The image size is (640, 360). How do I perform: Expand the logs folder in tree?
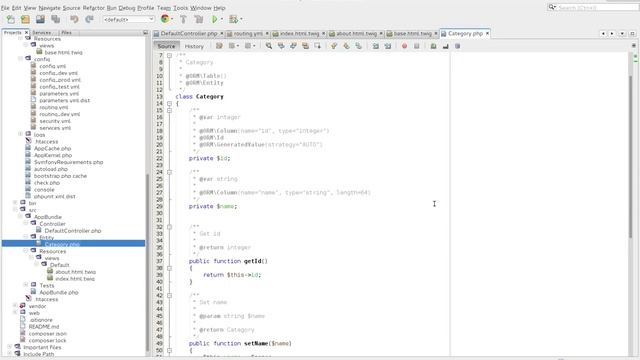pos(20,134)
